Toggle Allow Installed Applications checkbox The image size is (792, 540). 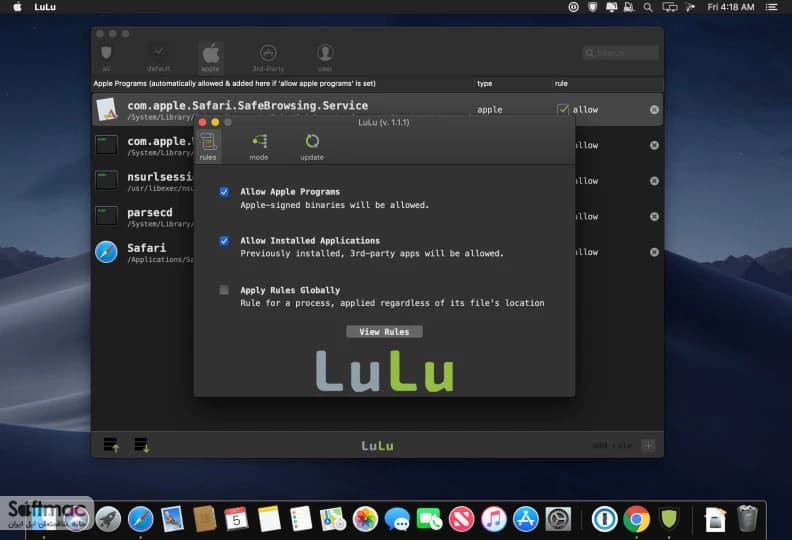click(224, 241)
